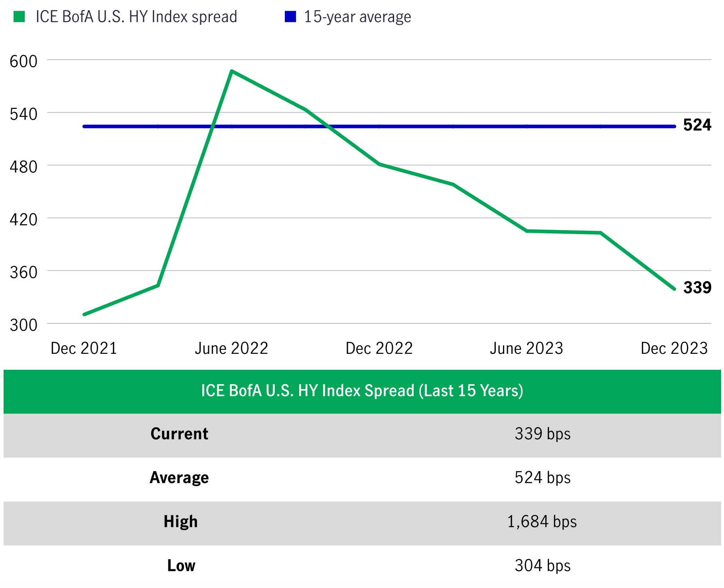Select the "Current" row label in the table
The height and width of the screenshot is (588, 724).
tap(180, 434)
